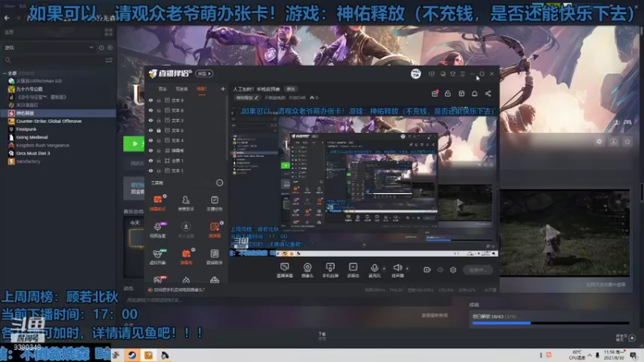The height and width of the screenshot is (362, 644).
Task: Open the skin (shirt) icon in title bar
Action: point(452,74)
